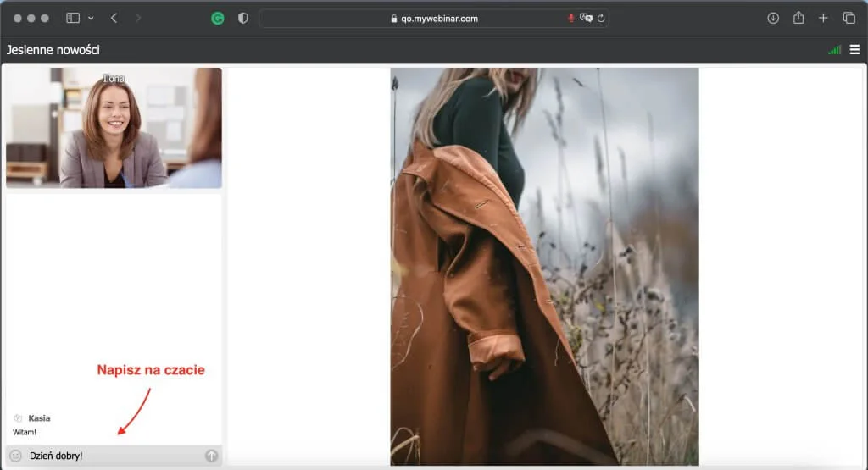Close the Safari window with red button

coord(18,19)
